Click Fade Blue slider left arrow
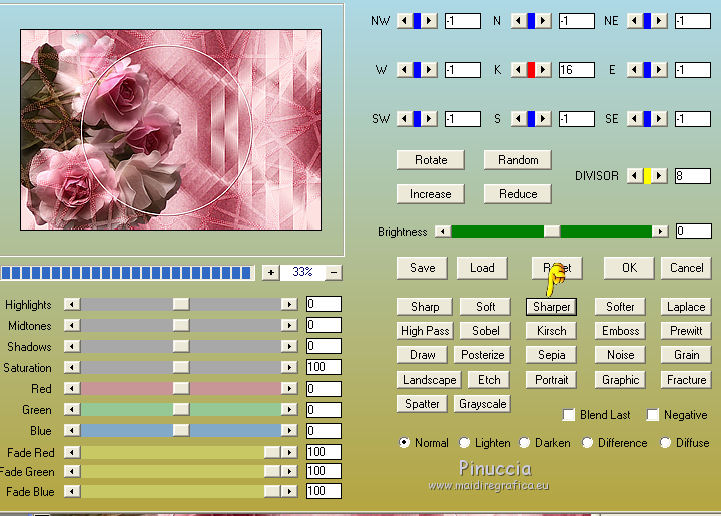This screenshot has width=721, height=516. click(72, 491)
